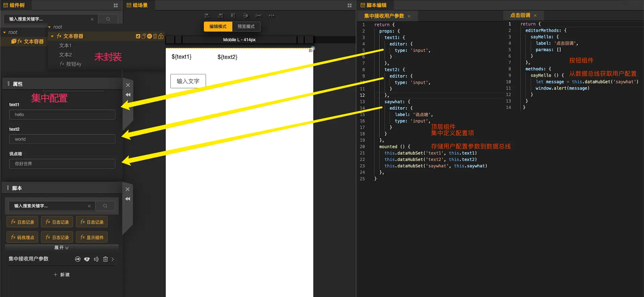
Task: Click 新建 to create new script
Action: click(62, 275)
